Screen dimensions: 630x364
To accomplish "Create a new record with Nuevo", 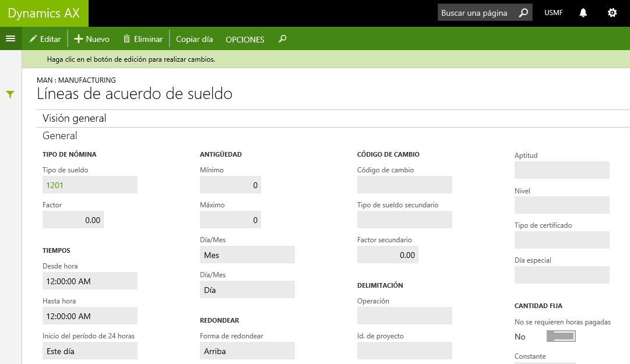I will click(92, 39).
